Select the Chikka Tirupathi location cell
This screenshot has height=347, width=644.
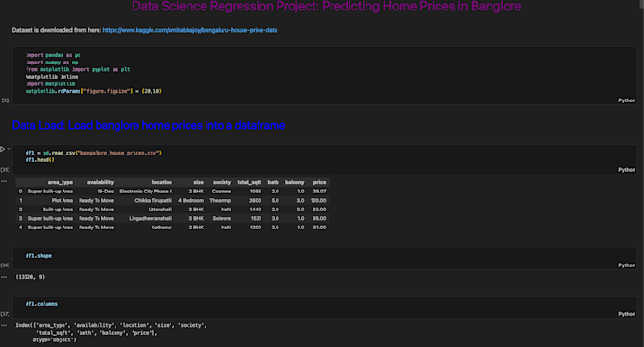point(153,201)
